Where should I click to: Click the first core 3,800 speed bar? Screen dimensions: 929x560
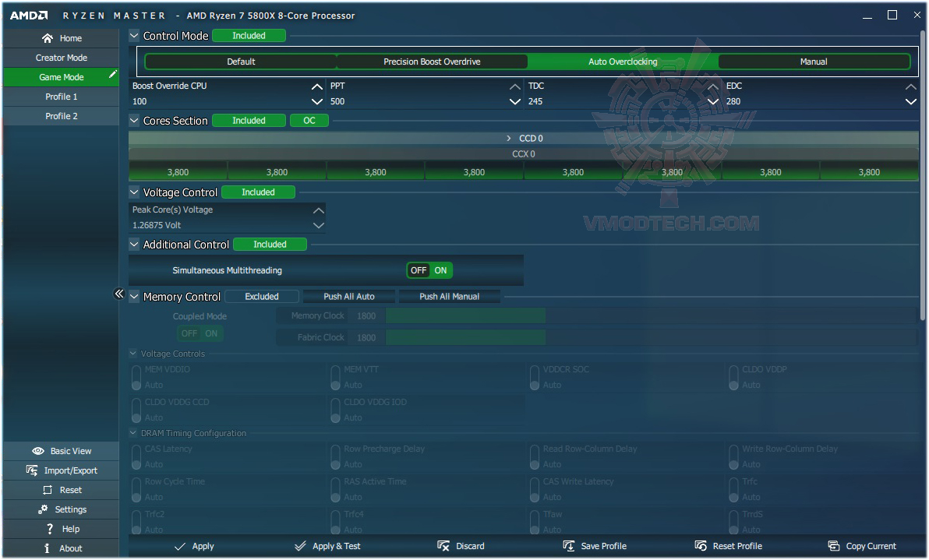point(178,172)
